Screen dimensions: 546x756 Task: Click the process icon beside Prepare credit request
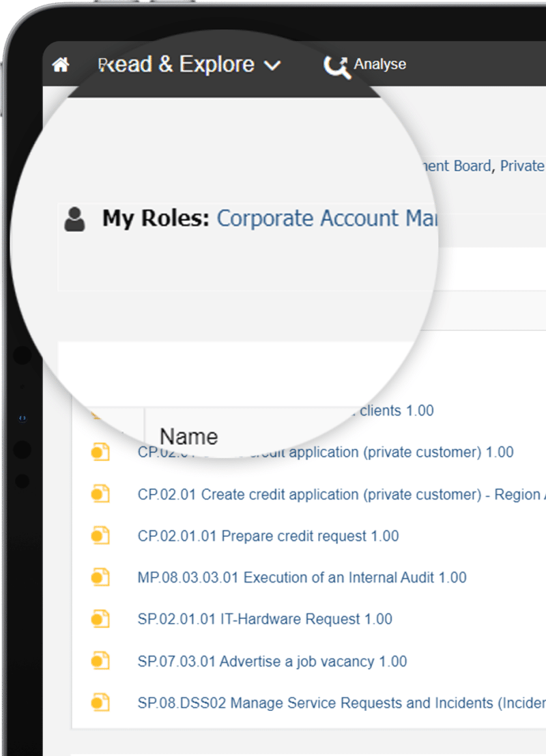coord(100,536)
